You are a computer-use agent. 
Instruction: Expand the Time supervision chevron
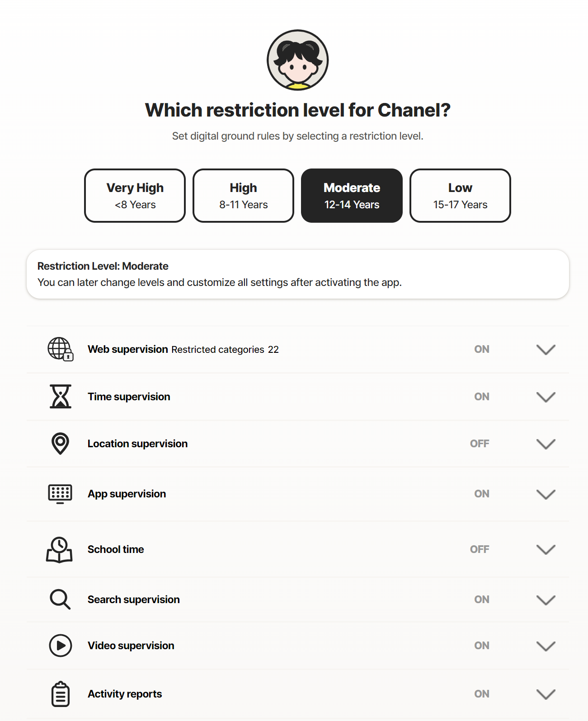coord(546,397)
